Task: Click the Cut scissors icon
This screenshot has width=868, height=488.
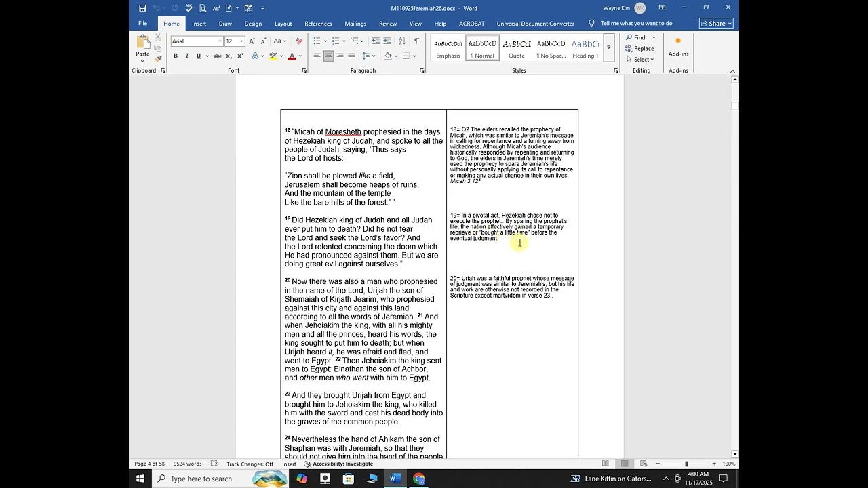Action: point(158,37)
